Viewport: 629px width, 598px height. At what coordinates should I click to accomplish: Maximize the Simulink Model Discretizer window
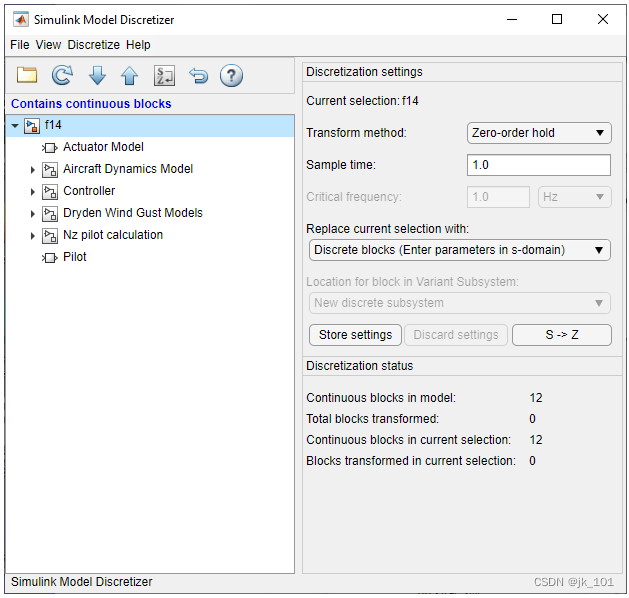(x=557, y=19)
